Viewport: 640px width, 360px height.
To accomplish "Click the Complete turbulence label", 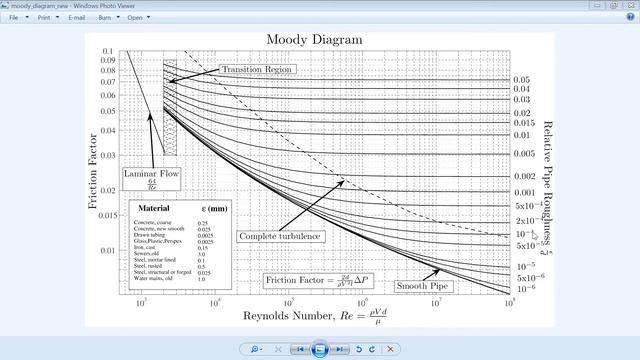I will 280,236.
